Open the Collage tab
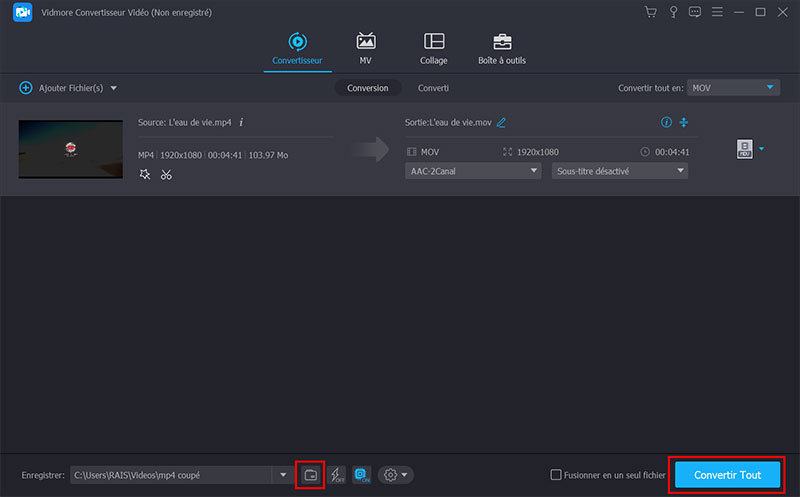The image size is (800, 497). 434,47
